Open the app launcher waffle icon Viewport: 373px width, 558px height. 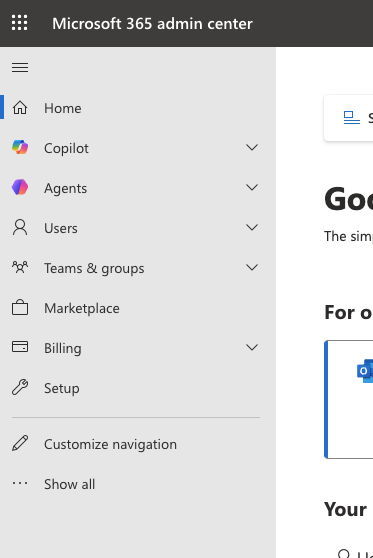click(x=20, y=23)
